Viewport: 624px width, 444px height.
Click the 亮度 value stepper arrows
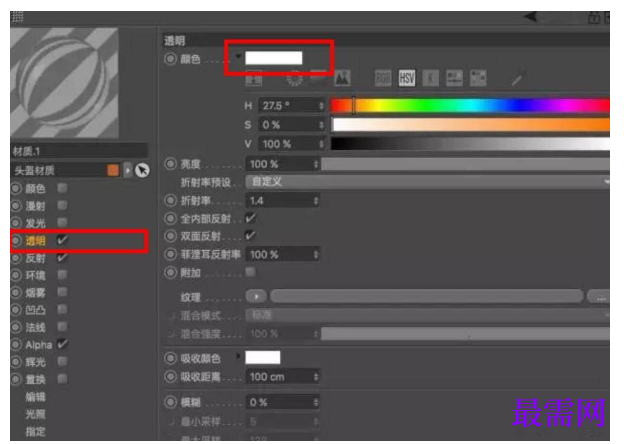pos(316,164)
